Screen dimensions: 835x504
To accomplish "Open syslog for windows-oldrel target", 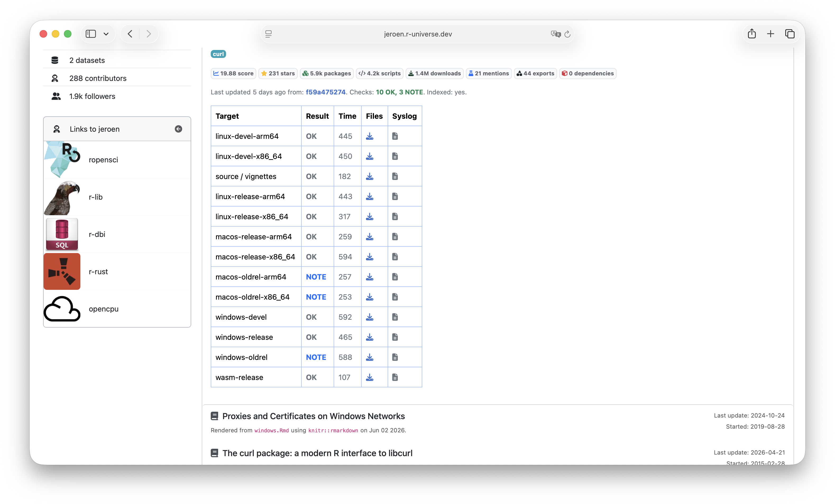I will (x=395, y=357).
